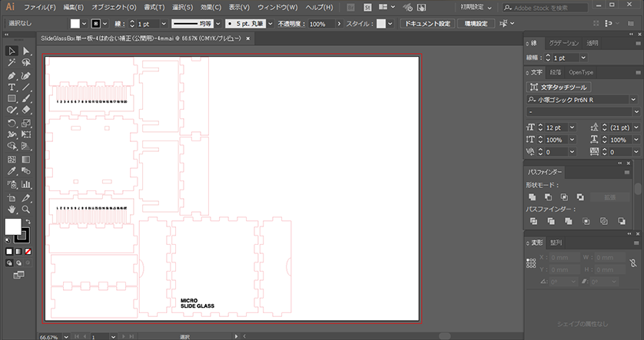Toggle constrain width and height proportions link

[632, 263]
